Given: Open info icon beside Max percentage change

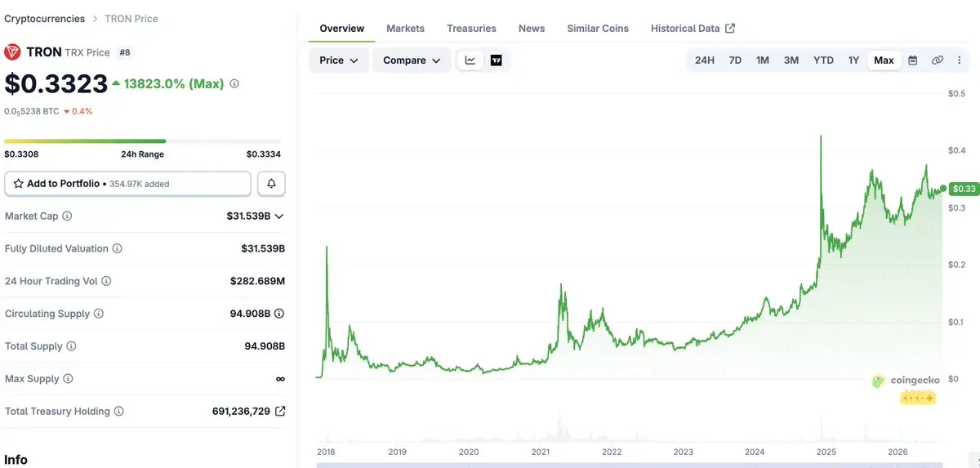Looking at the screenshot, I should point(234,83).
